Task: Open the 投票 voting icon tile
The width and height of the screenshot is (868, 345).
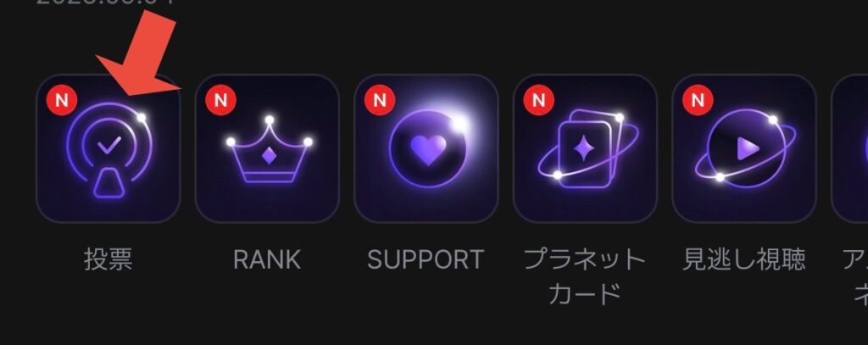Action: [x=108, y=148]
